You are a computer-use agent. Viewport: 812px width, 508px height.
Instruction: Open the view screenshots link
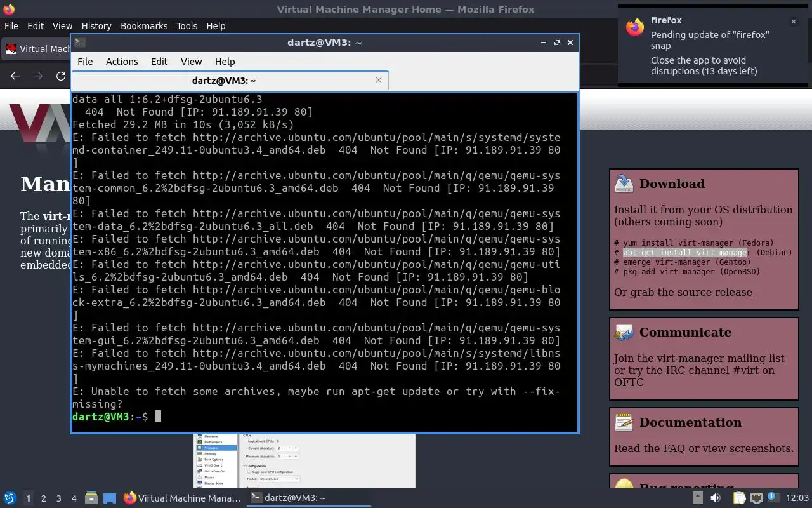pyautogui.click(x=747, y=449)
